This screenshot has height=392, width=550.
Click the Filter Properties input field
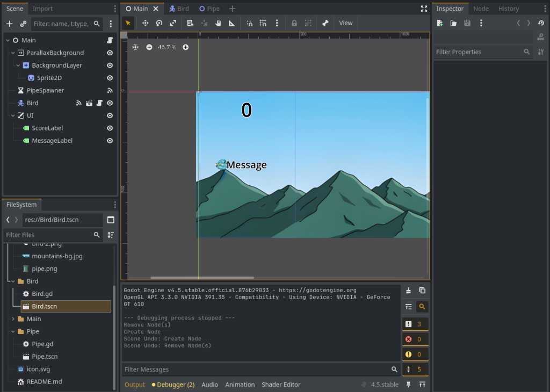(478, 52)
